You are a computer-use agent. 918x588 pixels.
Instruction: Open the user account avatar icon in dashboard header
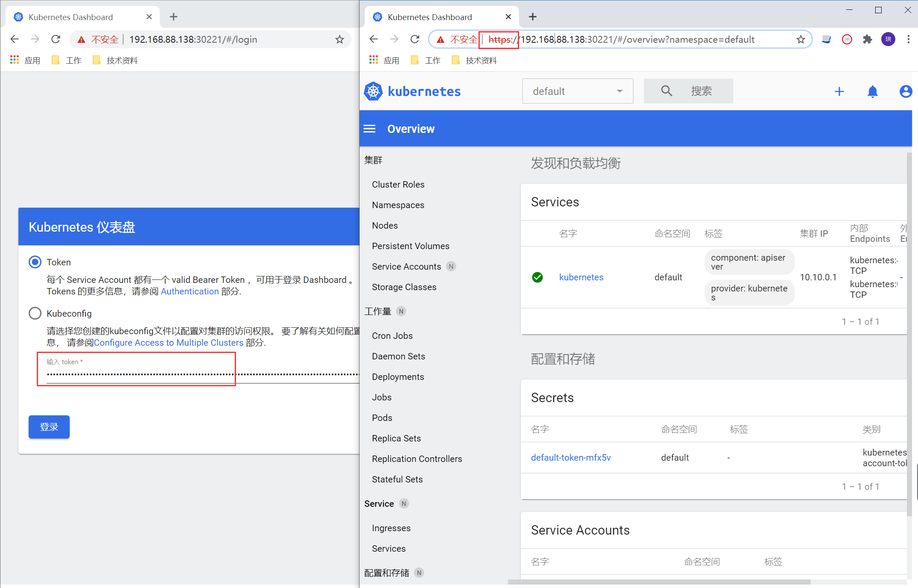906,91
